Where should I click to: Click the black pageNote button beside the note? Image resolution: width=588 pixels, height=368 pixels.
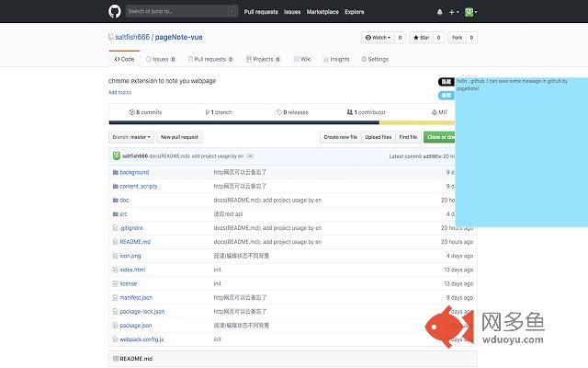[x=447, y=82]
